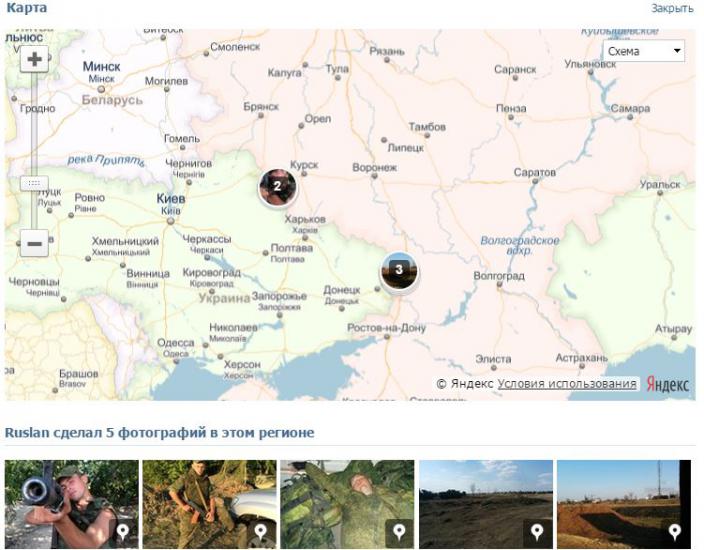Open thumbnail of soldier lying in camouflage
704x550 pixels.
348,504
